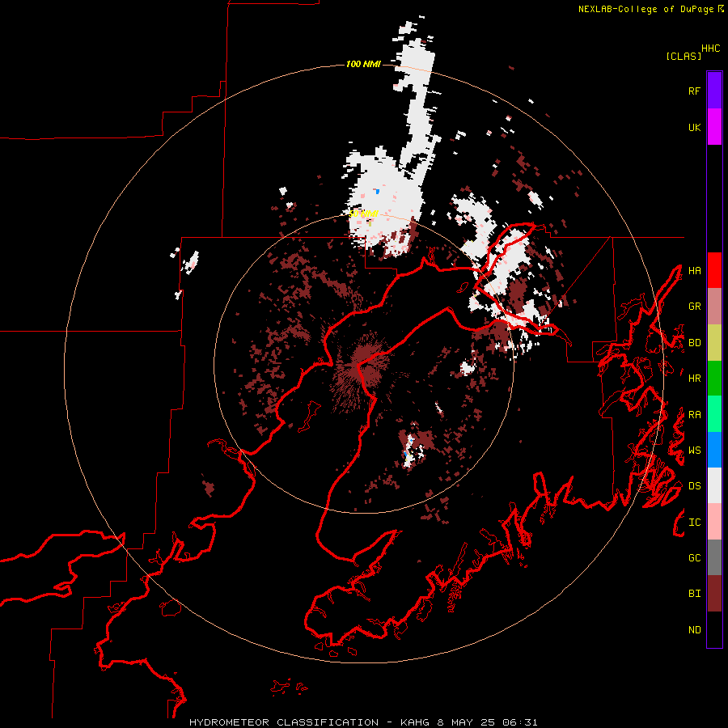Click the DS legend label

(x=694, y=486)
